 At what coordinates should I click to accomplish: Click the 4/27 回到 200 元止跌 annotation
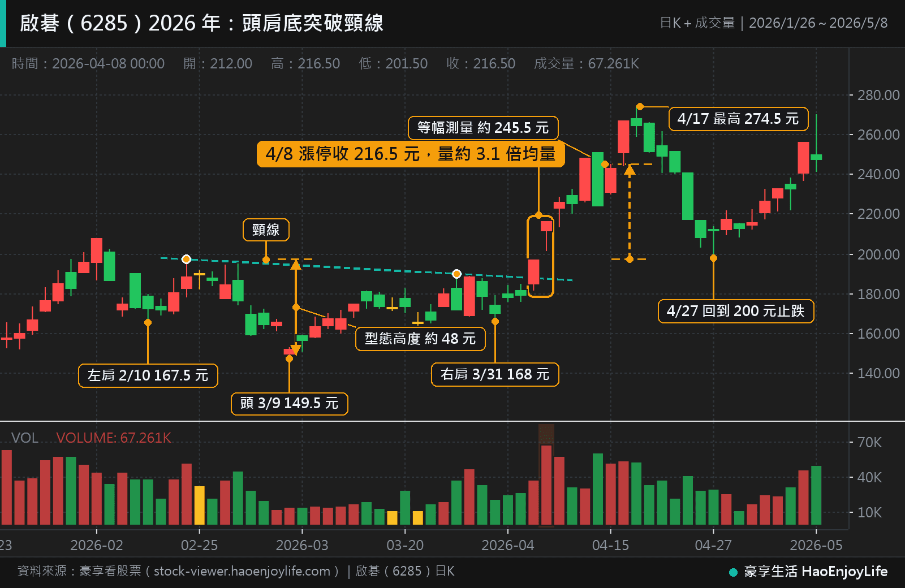[736, 311]
